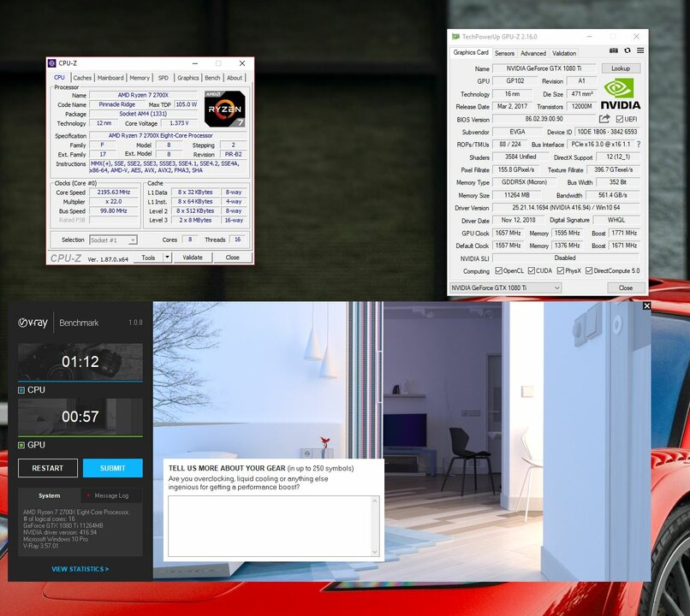Click the Close button in CPU-Z
This screenshot has height=616, width=690.
click(232, 258)
